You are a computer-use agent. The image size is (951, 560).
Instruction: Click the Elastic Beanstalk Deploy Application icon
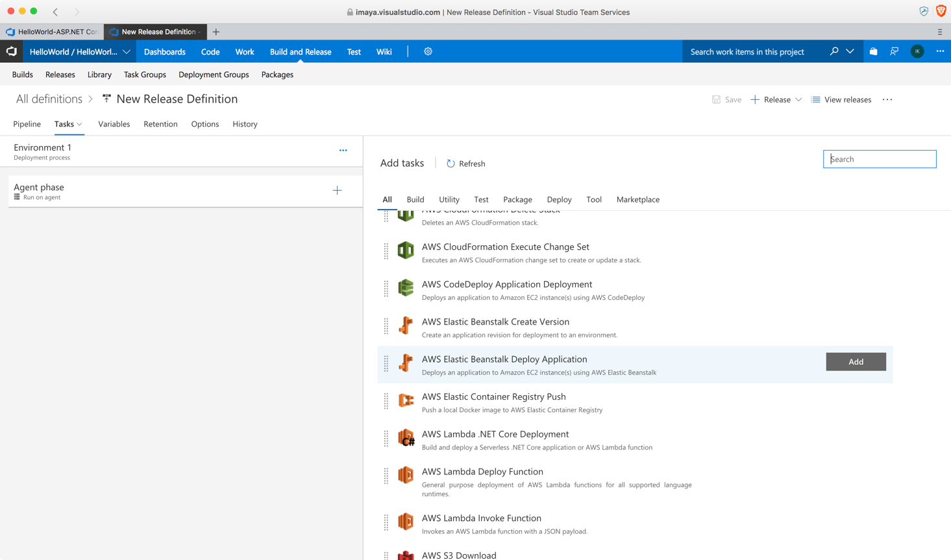[406, 363]
